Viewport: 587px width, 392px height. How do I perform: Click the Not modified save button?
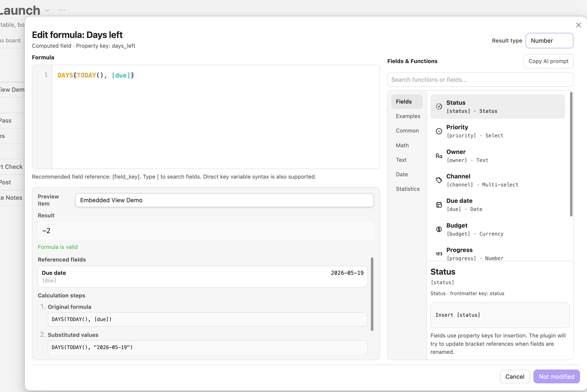[557, 377]
